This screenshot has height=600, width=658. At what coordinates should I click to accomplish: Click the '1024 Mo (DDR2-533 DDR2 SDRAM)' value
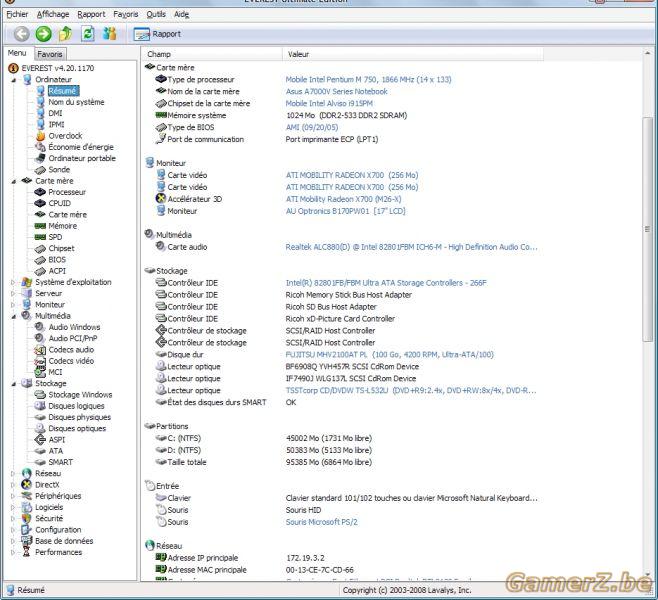point(347,115)
